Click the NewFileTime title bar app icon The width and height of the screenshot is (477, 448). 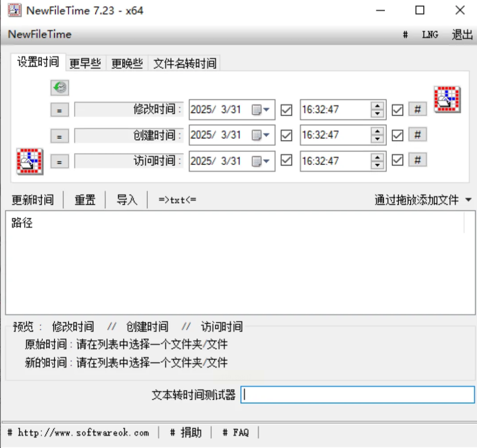15,10
